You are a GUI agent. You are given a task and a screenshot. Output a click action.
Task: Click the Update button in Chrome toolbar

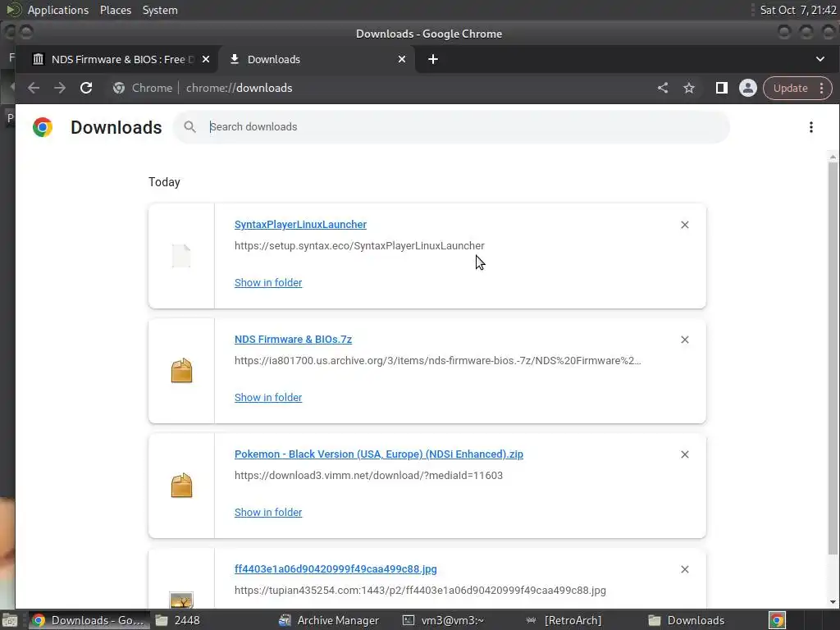coord(790,88)
